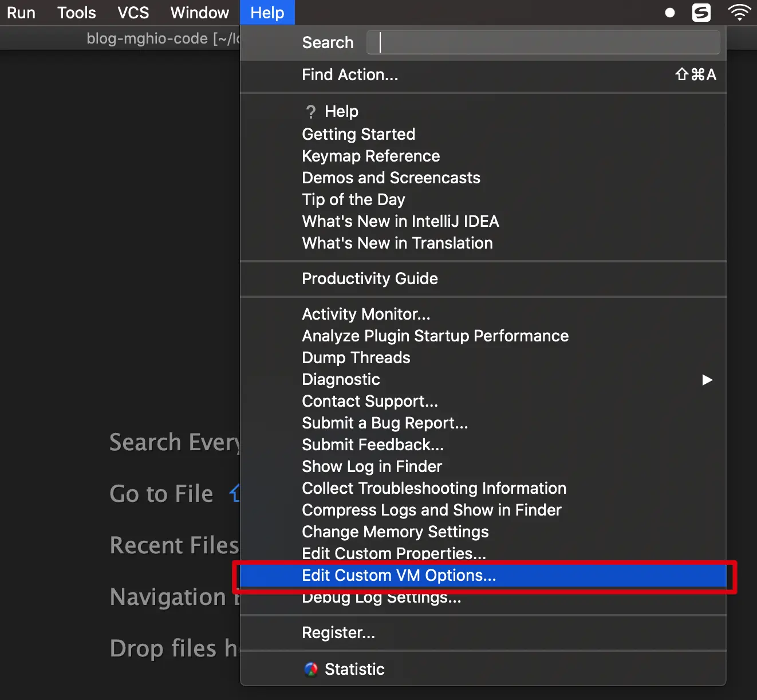This screenshot has width=757, height=700.
Task: Open the Productivity Guide
Action: point(370,279)
